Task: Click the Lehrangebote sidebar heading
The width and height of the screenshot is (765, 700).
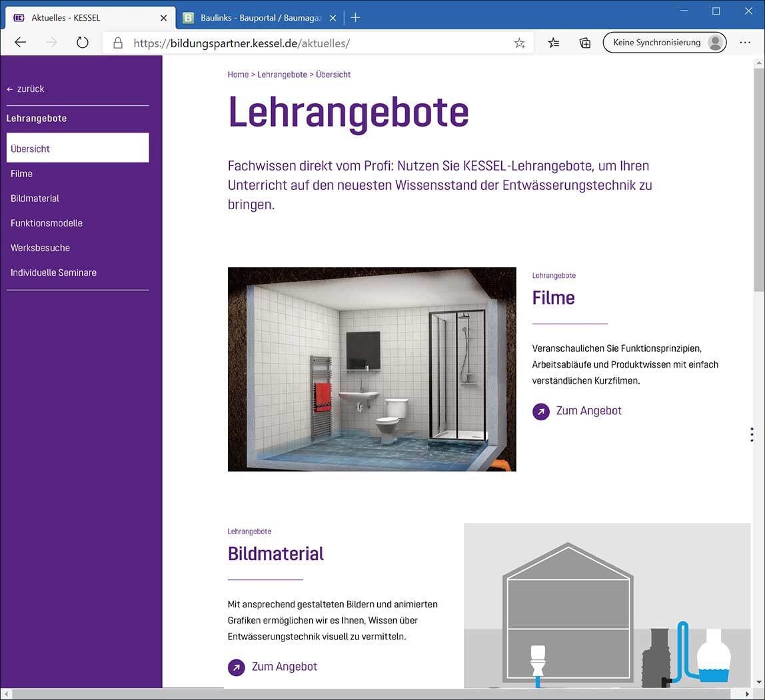Action: click(x=36, y=119)
